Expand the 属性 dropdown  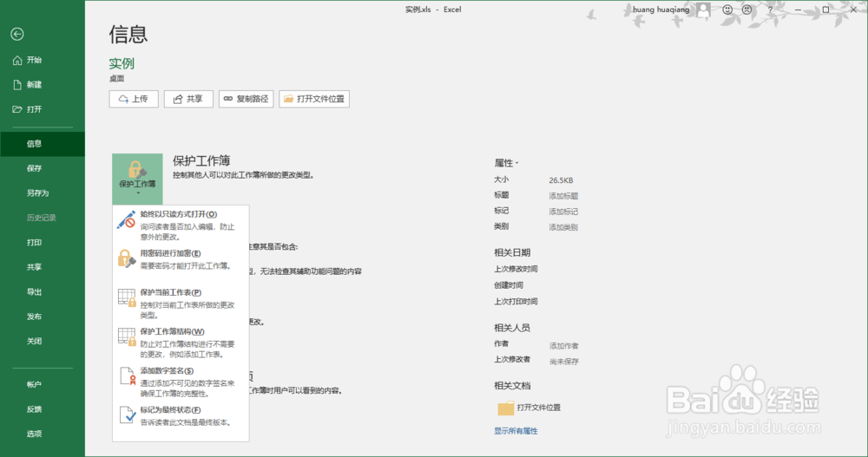click(x=507, y=163)
